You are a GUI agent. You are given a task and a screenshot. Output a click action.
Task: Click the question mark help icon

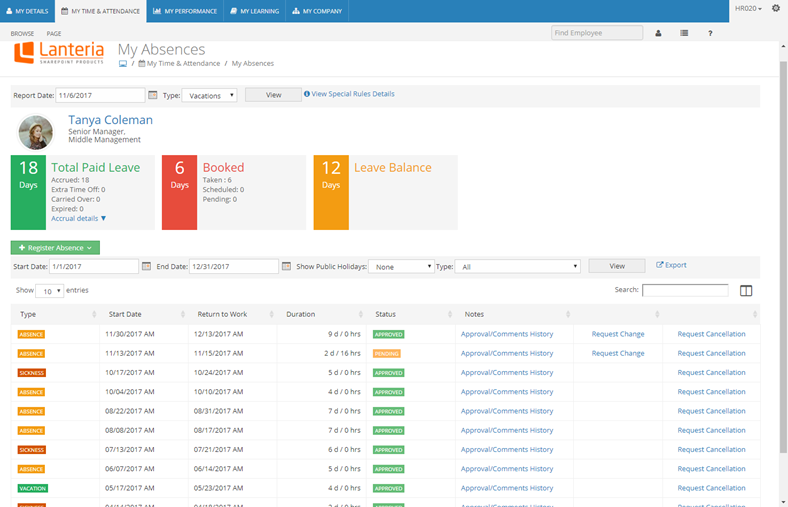pos(710,33)
